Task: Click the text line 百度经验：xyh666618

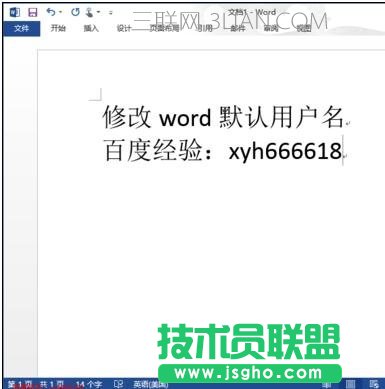Action: (223, 151)
